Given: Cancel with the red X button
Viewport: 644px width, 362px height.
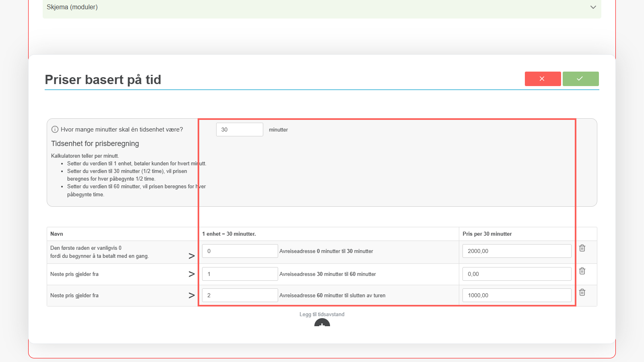Looking at the screenshot, I should point(543,79).
